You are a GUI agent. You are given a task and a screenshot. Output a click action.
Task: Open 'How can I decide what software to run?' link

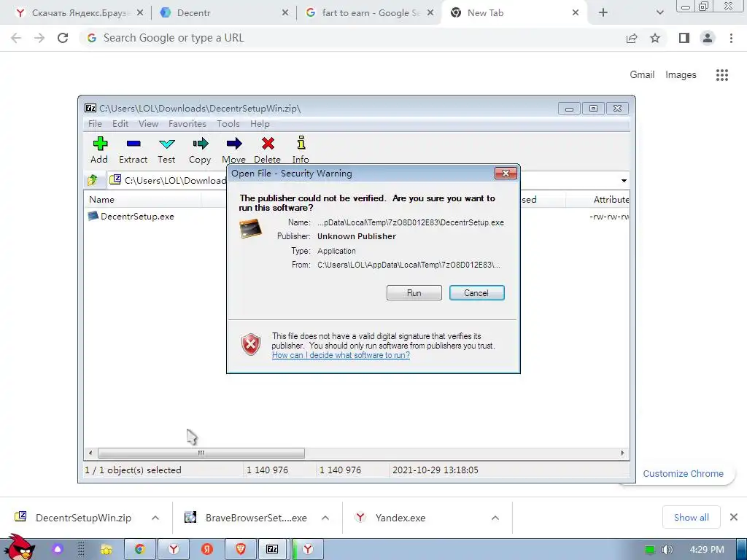(341, 355)
